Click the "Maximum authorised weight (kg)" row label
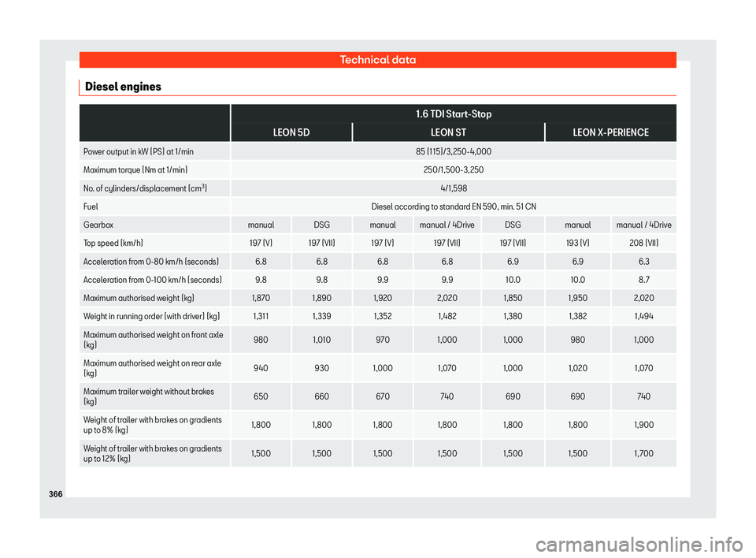Viewport: 756px width, 558px height. (x=139, y=298)
